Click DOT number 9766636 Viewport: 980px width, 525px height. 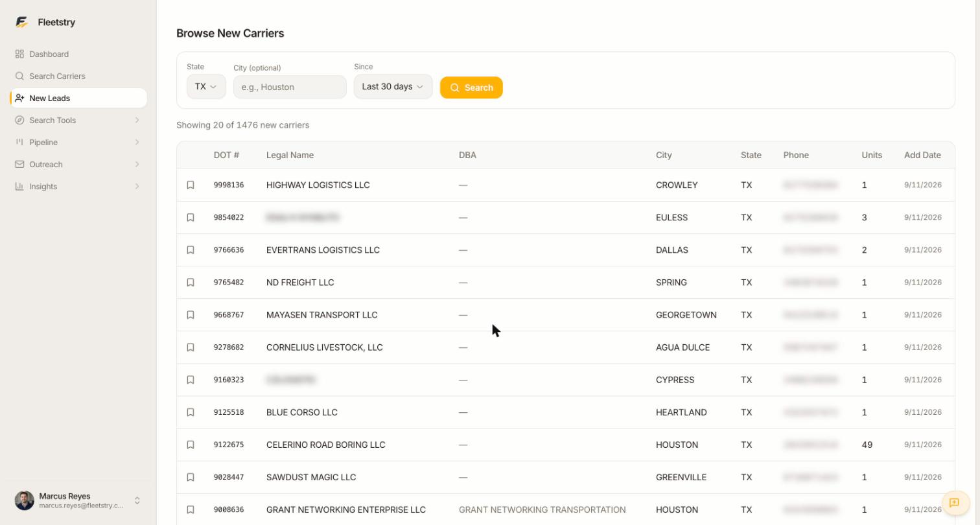click(x=229, y=250)
